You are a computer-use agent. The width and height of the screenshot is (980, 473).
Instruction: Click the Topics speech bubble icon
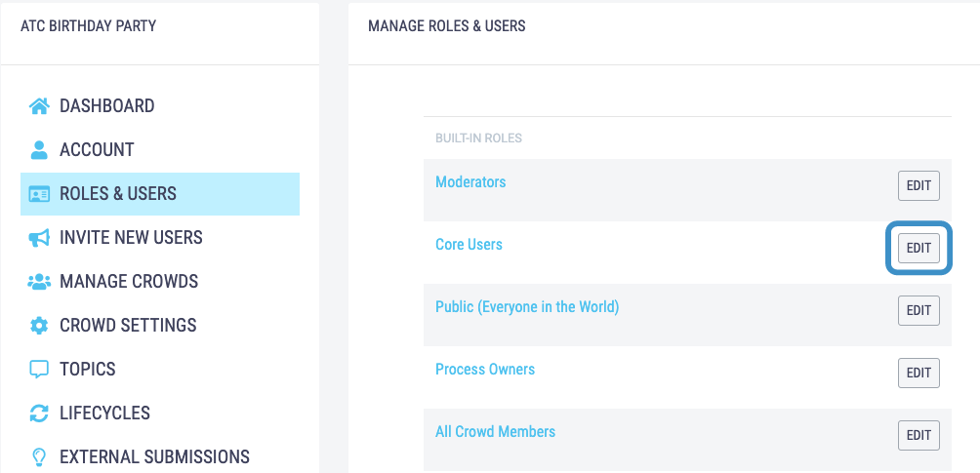[x=39, y=370]
